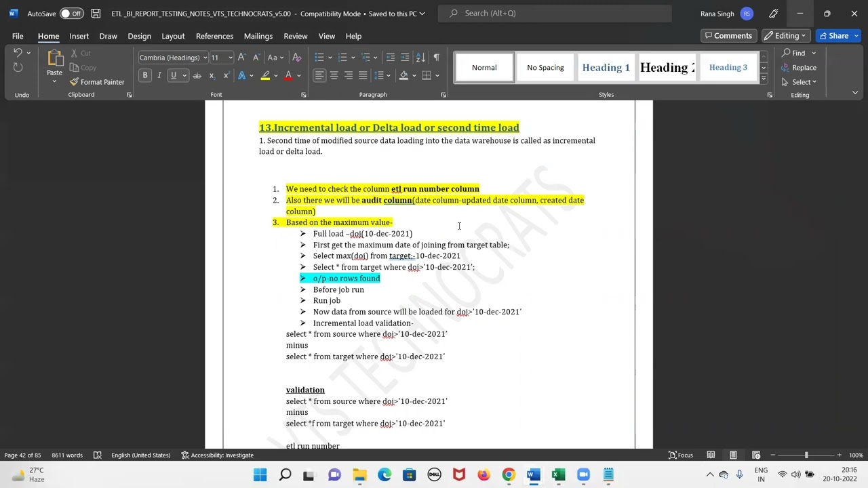Open the font name dropdown

tap(205, 58)
